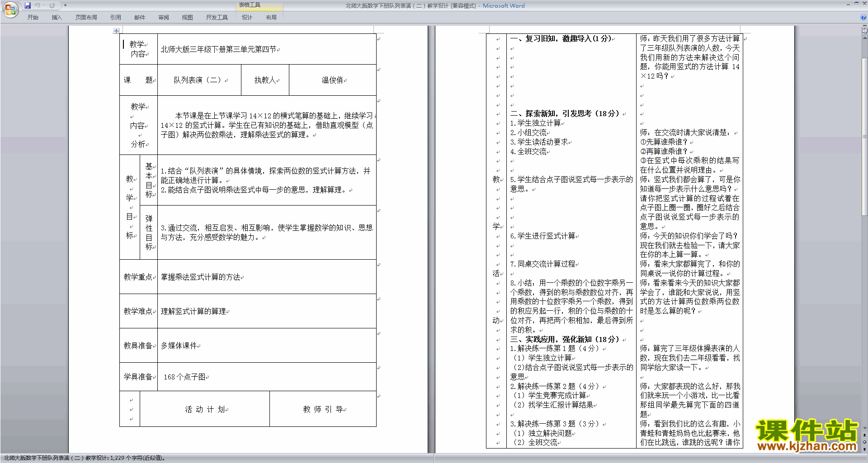
Task: Click the 表格工具 contextual header
Action: click(x=250, y=5)
